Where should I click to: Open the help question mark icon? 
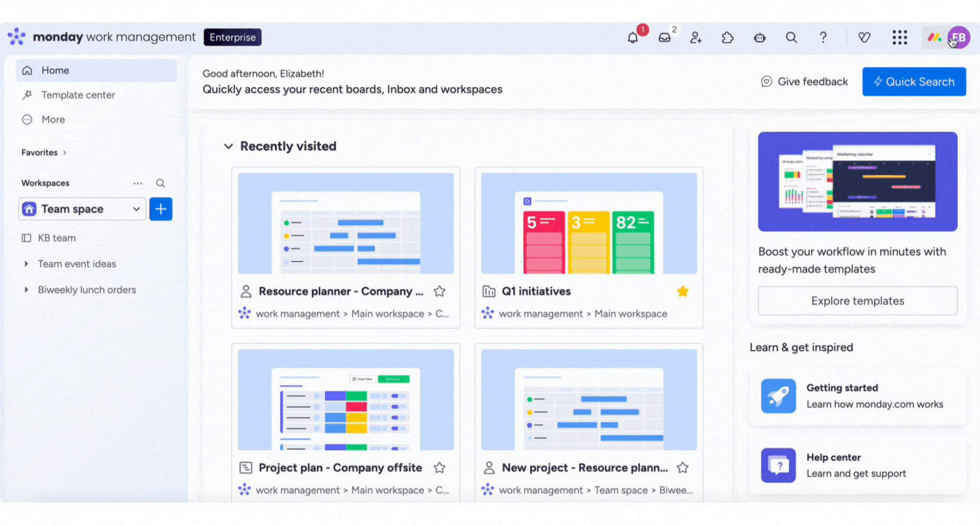[x=823, y=37]
